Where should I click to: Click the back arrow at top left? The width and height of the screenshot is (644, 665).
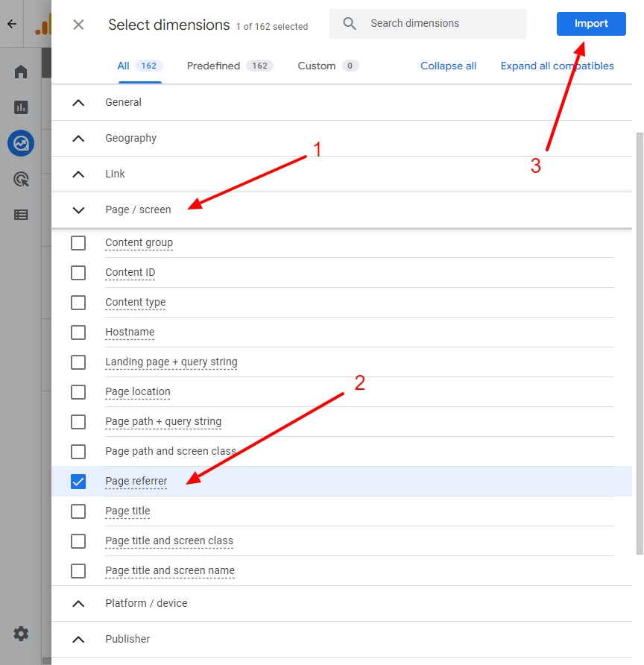click(x=11, y=24)
